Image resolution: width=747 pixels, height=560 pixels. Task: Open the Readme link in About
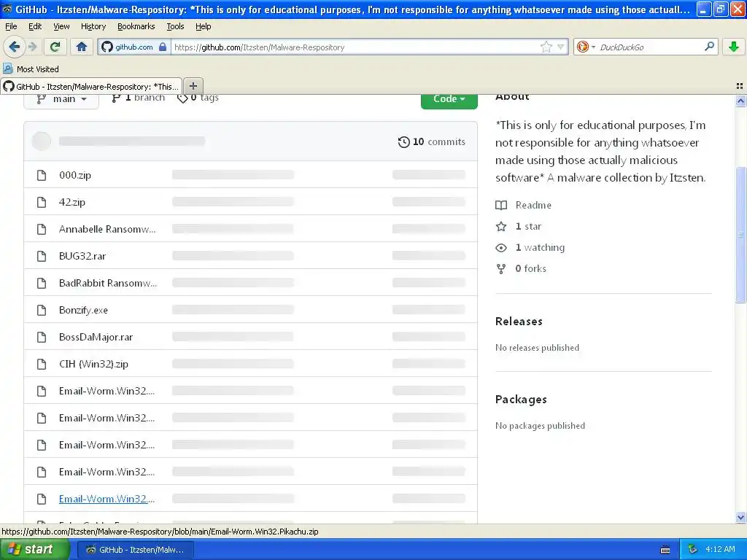point(524,205)
